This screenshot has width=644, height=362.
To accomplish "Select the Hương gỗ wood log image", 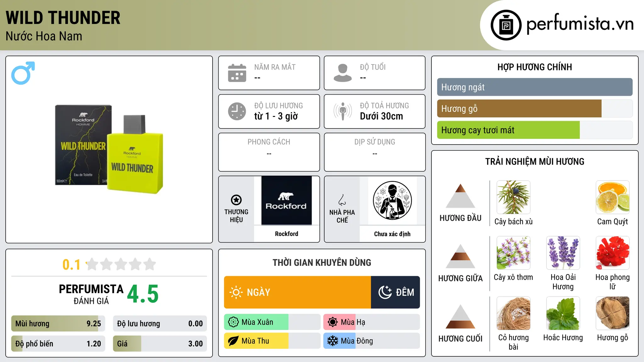I will tap(613, 313).
